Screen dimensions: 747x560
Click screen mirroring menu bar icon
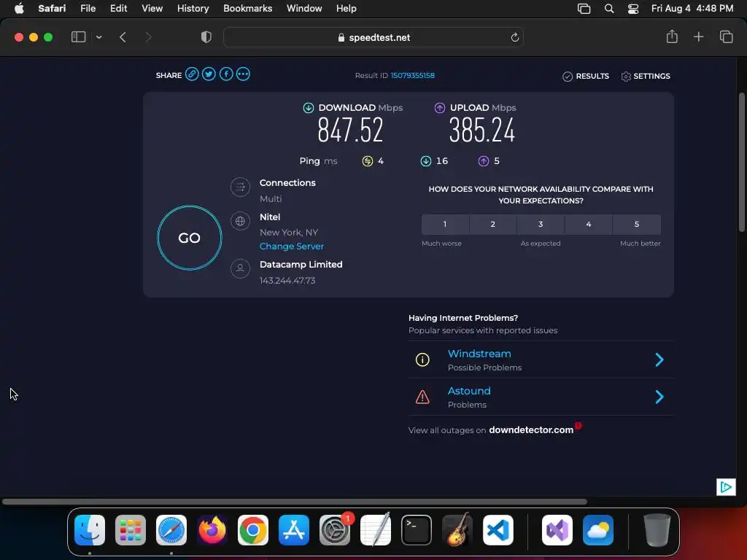point(584,9)
